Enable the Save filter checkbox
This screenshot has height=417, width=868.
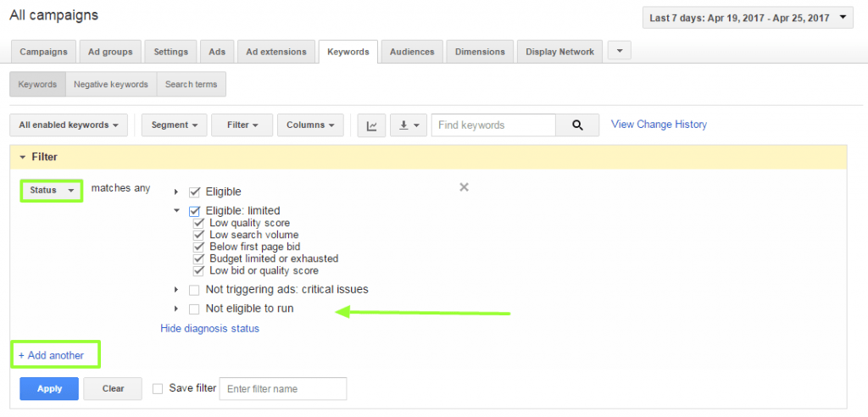click(158, 389)
